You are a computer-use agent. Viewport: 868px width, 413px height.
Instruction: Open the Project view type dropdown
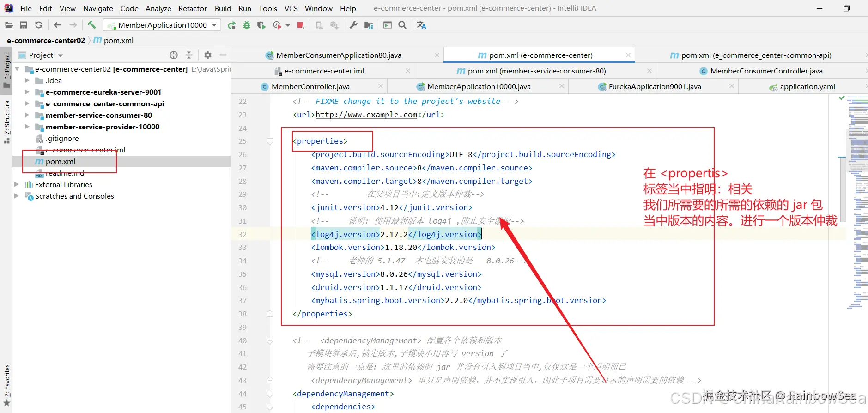(61, 55)
